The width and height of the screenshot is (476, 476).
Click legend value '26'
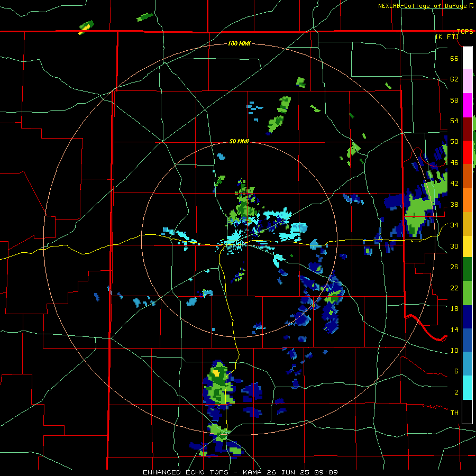coord(454,267)
